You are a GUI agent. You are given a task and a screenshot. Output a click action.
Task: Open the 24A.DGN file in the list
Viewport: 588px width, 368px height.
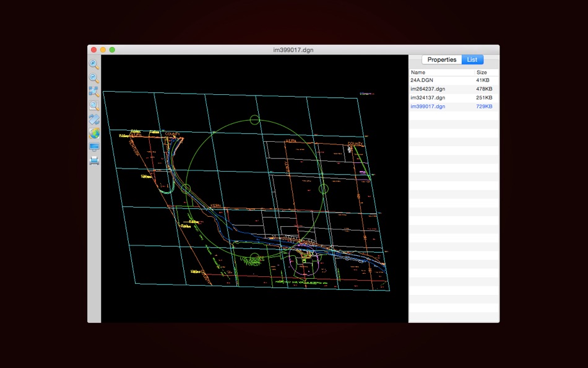point(424,81)
